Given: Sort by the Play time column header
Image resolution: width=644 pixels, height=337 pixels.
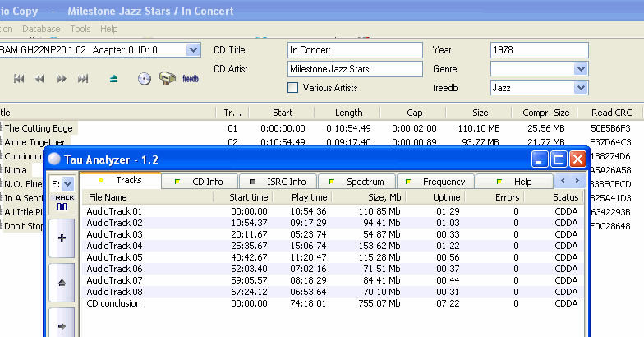Looking at the screenshot, I should click(x=302, y=197).
